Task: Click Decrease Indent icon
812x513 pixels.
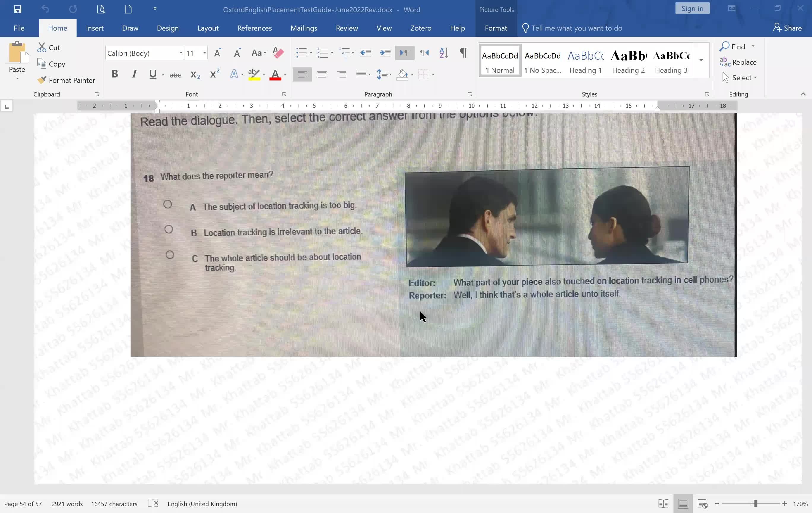Action: [x=366, y=53]
